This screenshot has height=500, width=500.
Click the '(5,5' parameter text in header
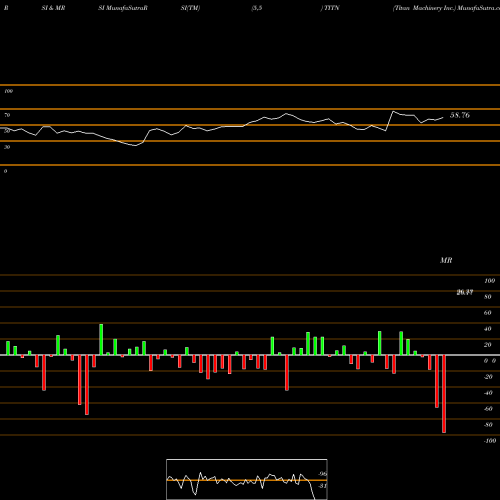coord(257,8)
